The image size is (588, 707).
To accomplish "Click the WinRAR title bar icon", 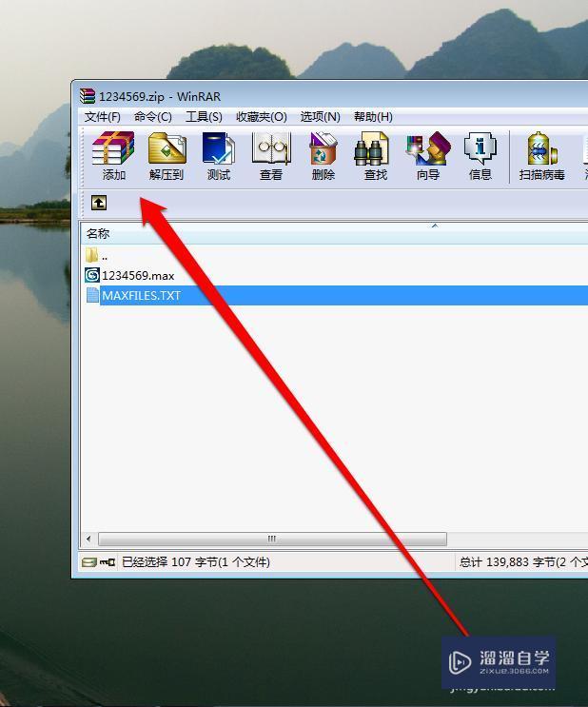I will [88, 96].
